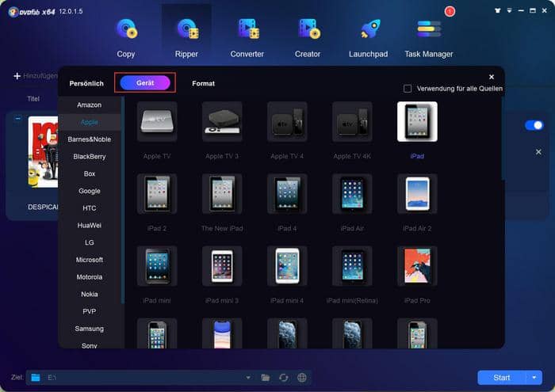
Task: Select the iPad device profile
Action: pos(417,121)
